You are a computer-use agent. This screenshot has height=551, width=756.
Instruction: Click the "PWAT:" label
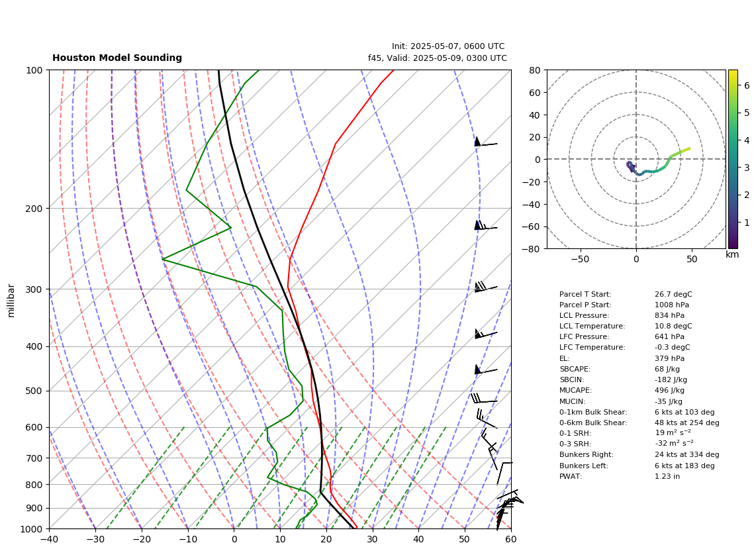point(571,476)
